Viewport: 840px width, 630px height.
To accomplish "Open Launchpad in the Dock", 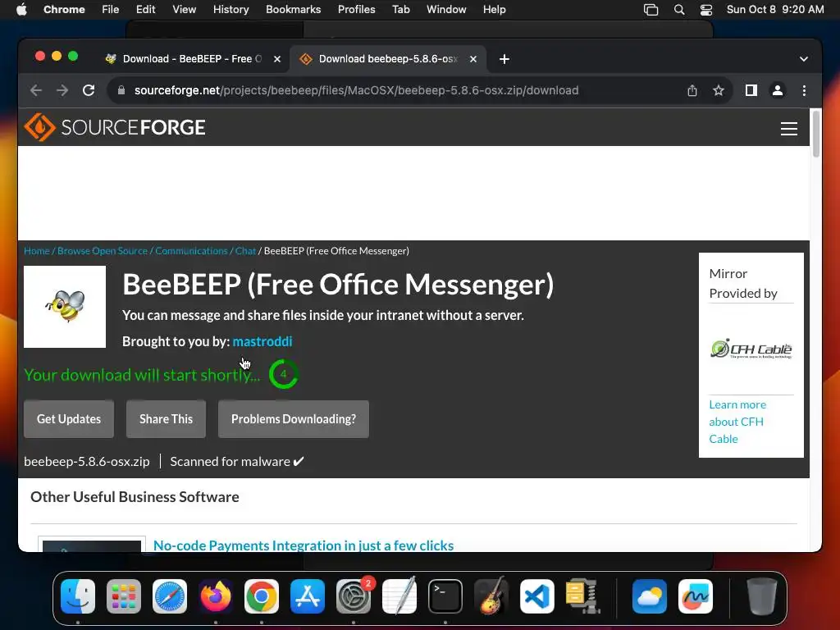I will [124, 596].
